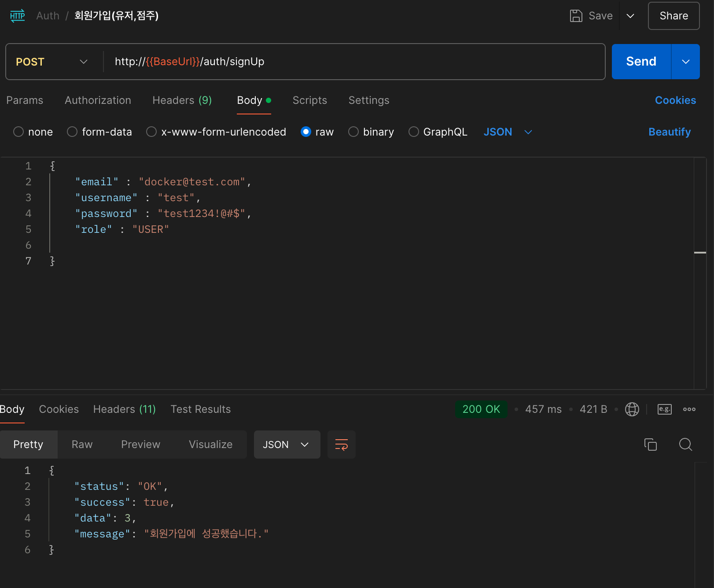Screen dimensions: 714x588
Task: Open the Test Results tab
Action: (x=200, y=409)
